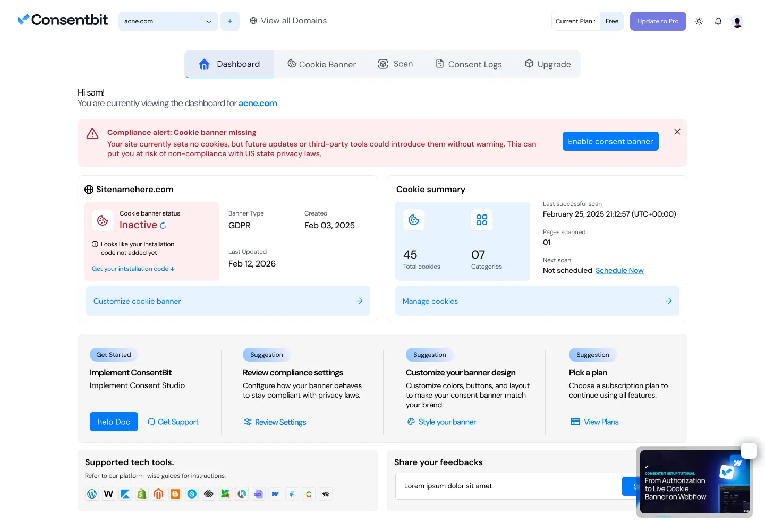The width and height of the screenshot is (765, 532).
Task: Add a new domain with plus button
Action: 229,21
